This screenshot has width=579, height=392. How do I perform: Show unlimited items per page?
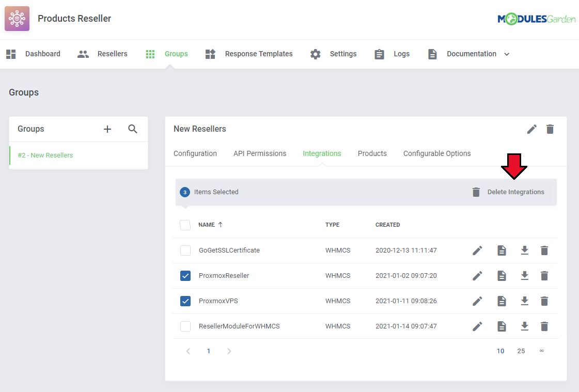click(542, 351)
